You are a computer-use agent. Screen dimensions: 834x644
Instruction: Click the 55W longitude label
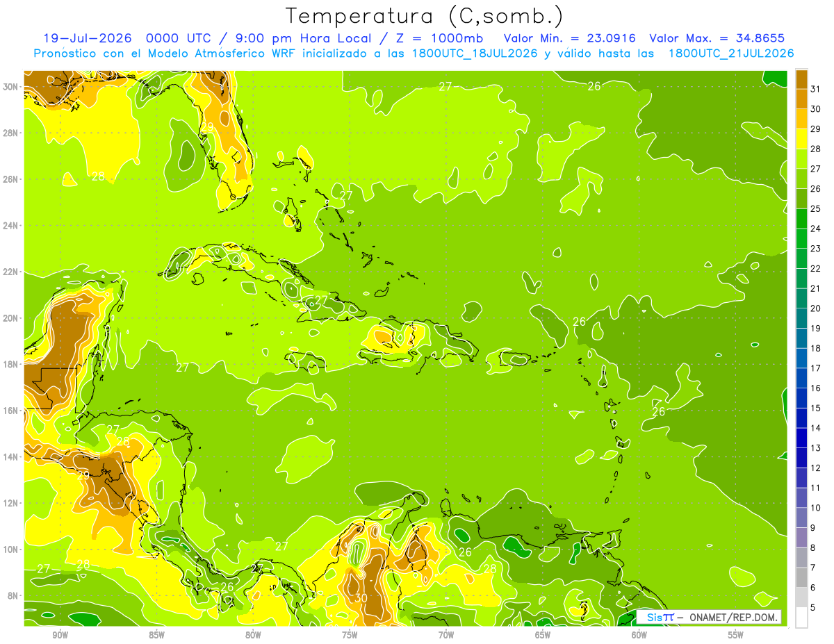(736, 635)
